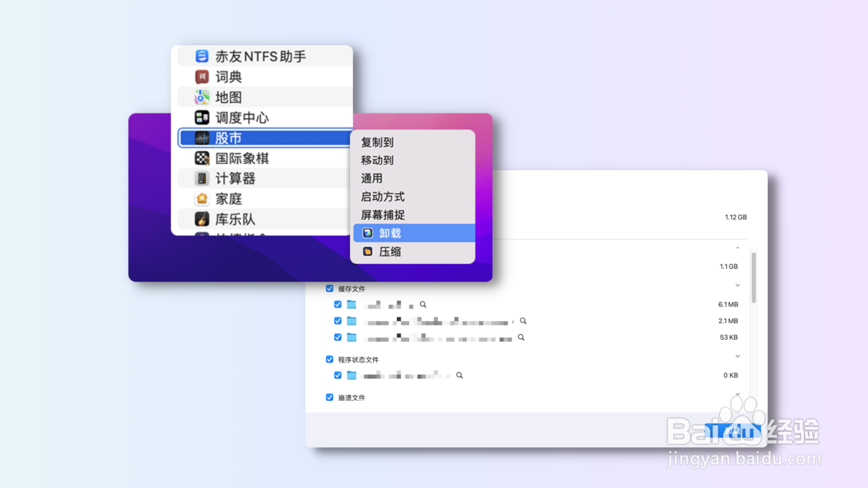The width and height of the screenshot is (868, 488).
Task: Click the 计算器 calculator app icon
Action: [x=202, y=178]
